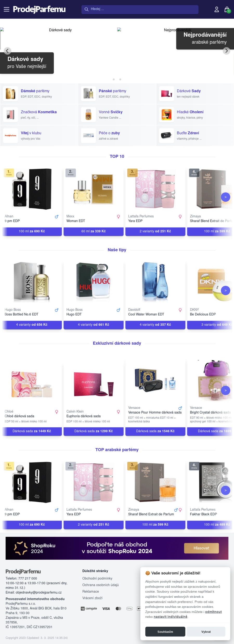Click the Dámské parfémy category thumbnail icon

(x=10, y=94)
